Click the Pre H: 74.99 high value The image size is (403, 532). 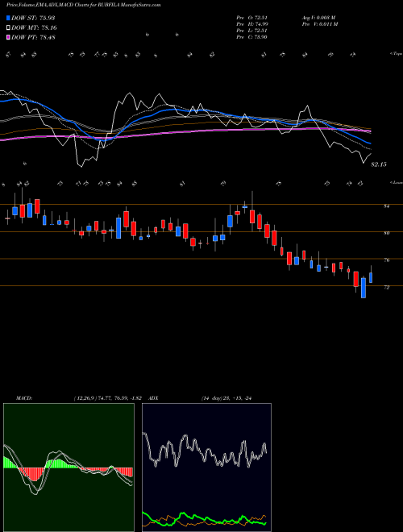[252, 24]
